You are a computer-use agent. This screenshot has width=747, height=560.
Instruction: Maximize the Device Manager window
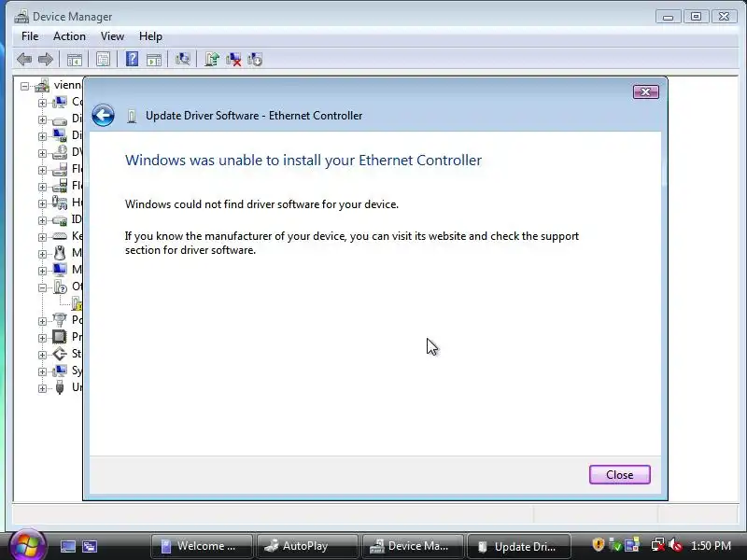(x=696, y=17)
